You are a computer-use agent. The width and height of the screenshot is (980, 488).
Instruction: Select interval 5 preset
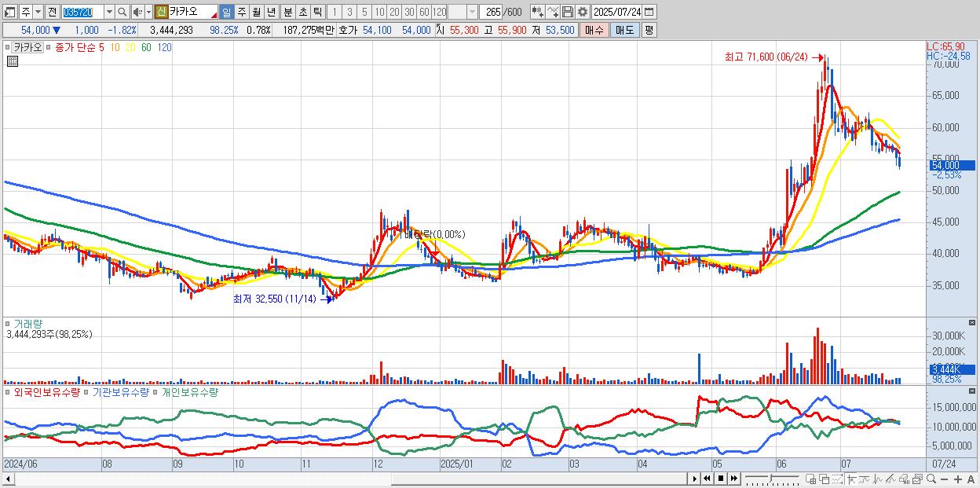364,12
